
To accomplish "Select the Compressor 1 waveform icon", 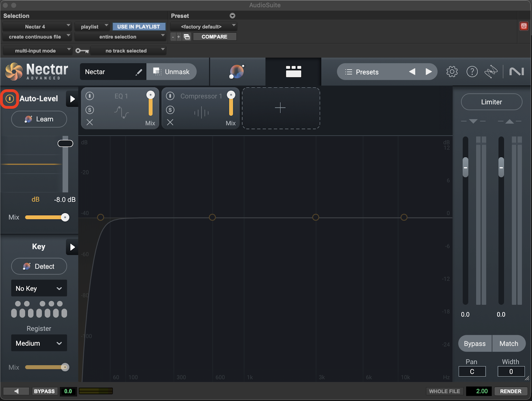I will point(201,113).
